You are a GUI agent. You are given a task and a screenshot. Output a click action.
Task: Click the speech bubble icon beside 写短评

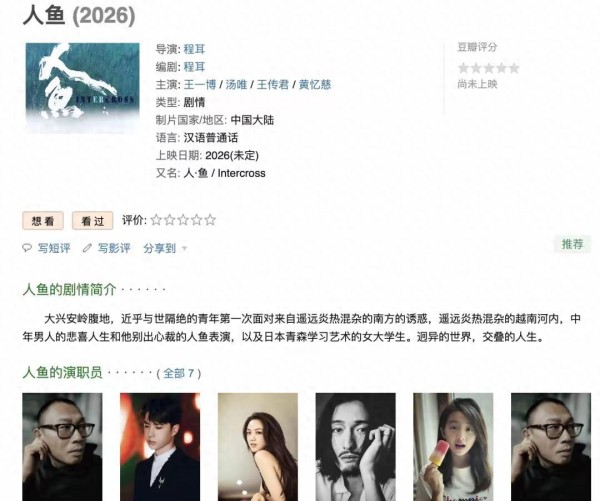click(27, 248)
